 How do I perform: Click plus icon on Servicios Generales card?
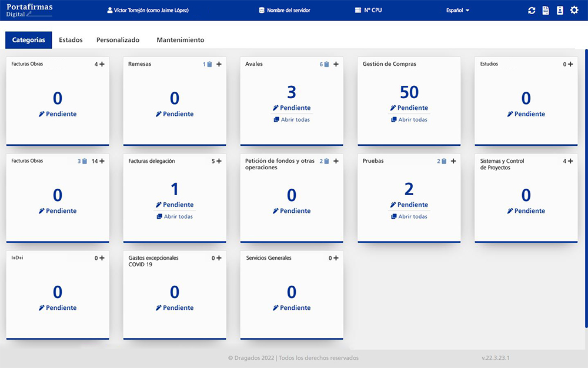point(336,258)
